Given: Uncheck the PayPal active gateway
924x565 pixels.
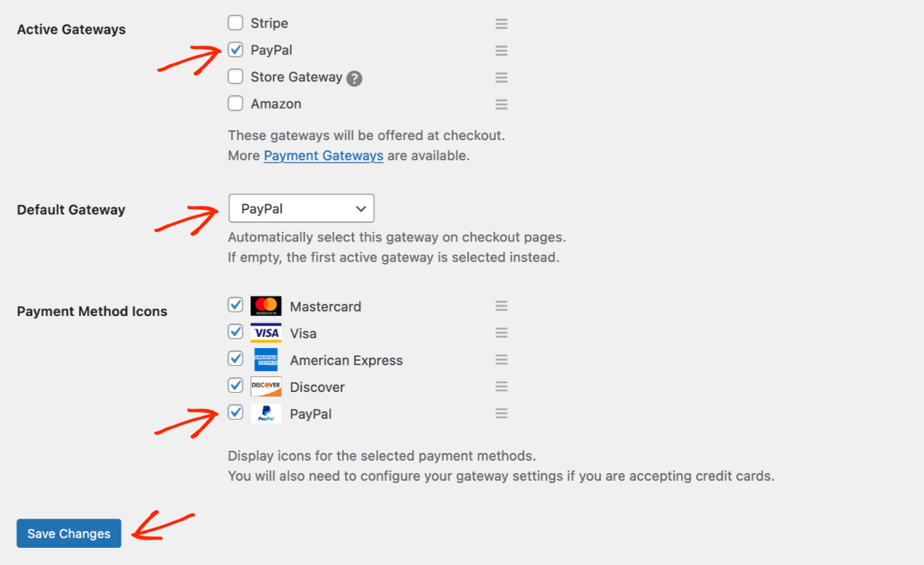Looking at the screenshot, I should (235, 49).
